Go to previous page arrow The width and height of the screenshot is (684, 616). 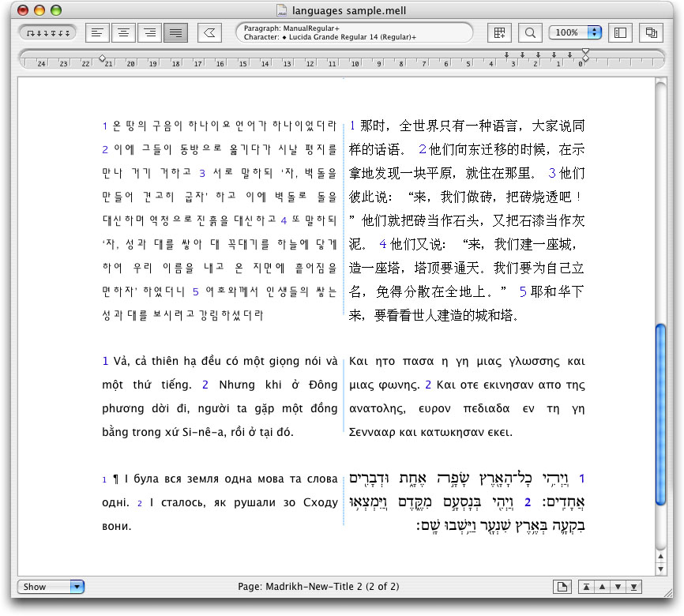tap(602, 587)
